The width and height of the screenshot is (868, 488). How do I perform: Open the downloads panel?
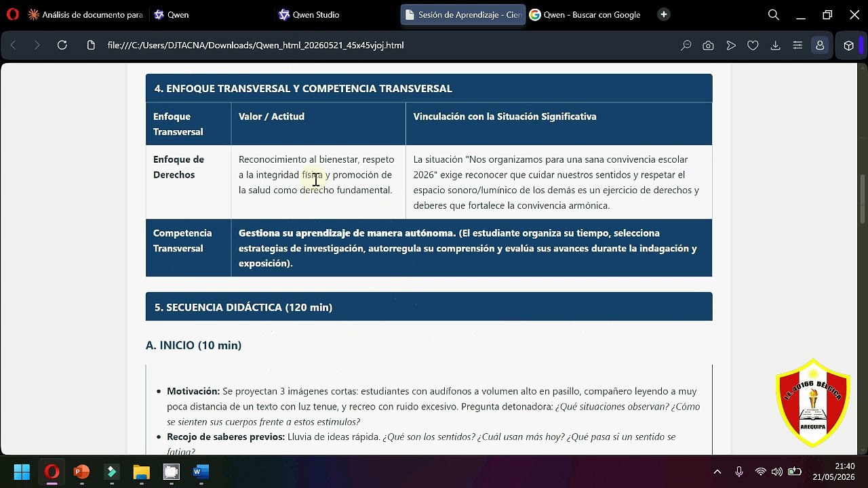pos(775,45)
